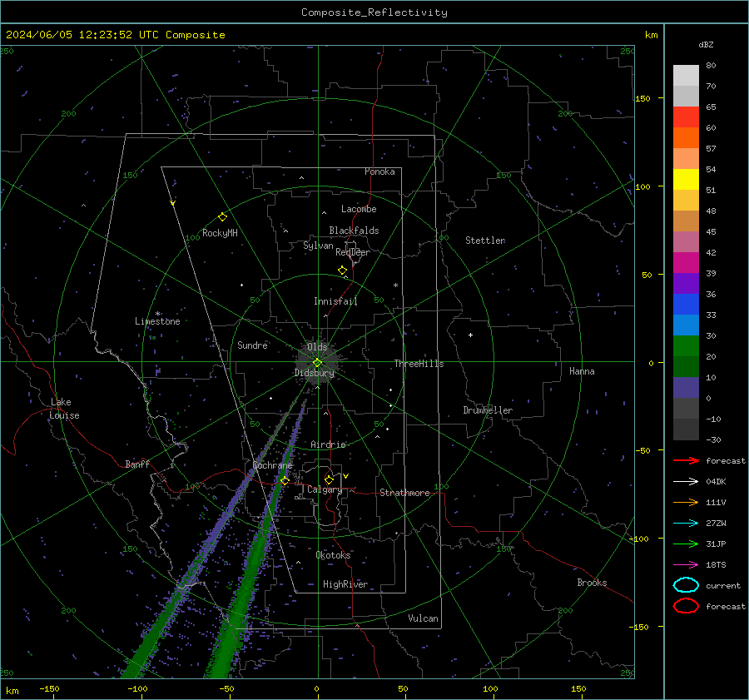The height and width of the screenshot is (700, 749).
Task: Select the cyan 27ZW arrow icon
Action: 686,524
